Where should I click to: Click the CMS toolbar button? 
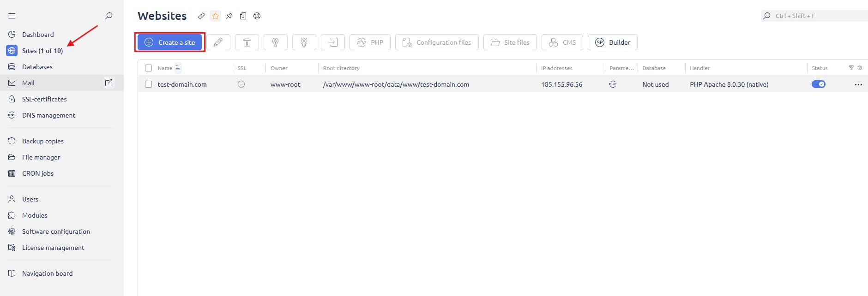[562, 42]
